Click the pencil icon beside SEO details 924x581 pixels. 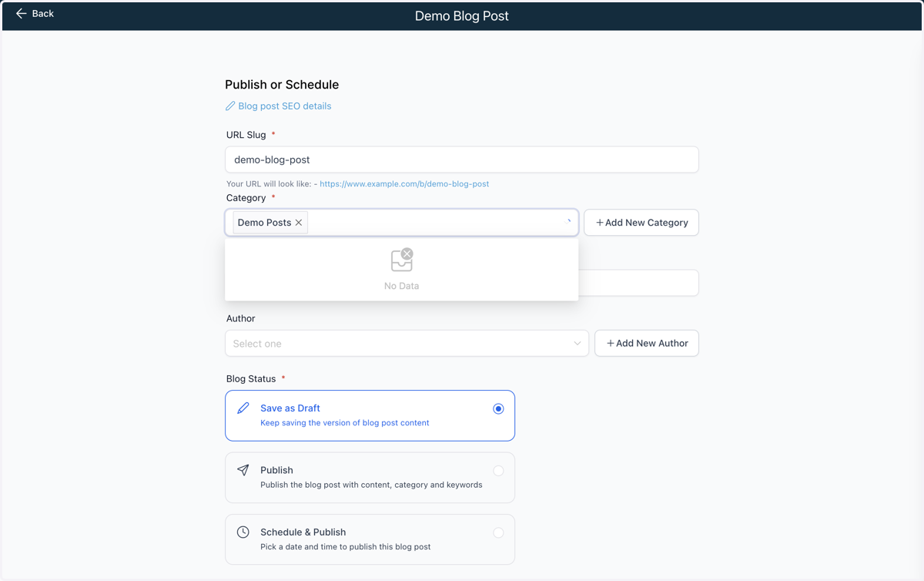click(230, 106)
